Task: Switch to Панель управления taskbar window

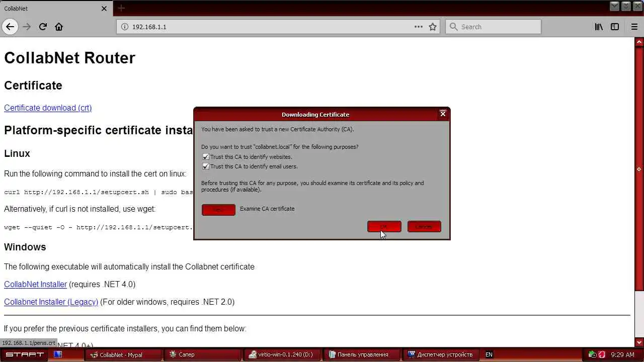Action: 362,354
